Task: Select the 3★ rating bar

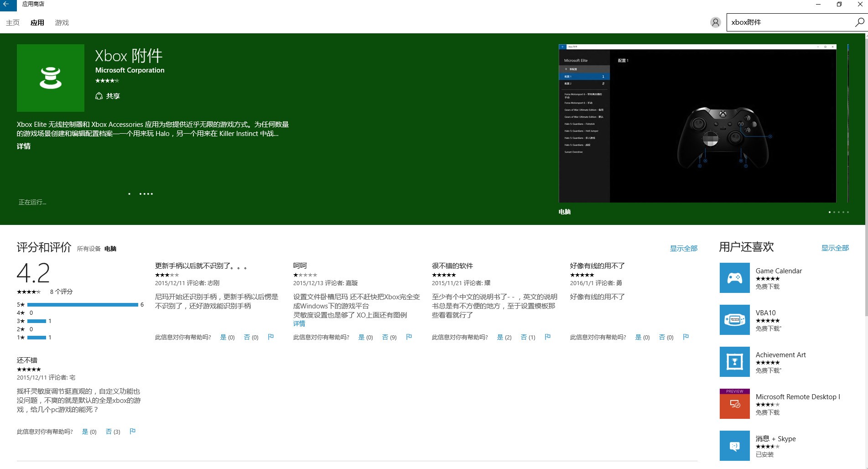Action: [36, 321]
